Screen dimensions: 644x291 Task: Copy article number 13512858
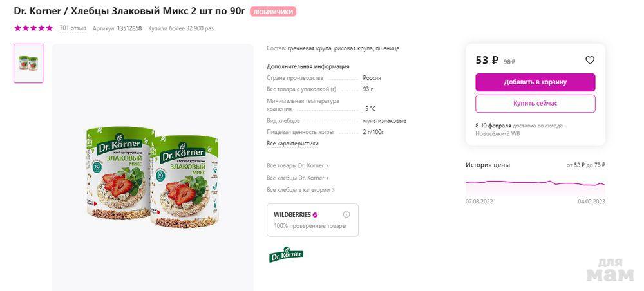click(x=129, y=28)
